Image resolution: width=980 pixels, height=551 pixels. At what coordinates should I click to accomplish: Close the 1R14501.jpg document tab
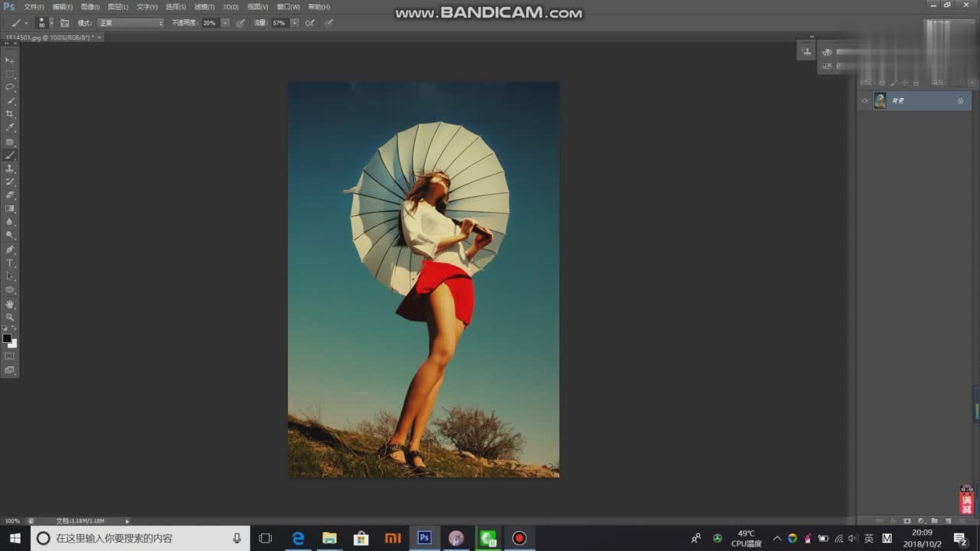click(100, 37)
